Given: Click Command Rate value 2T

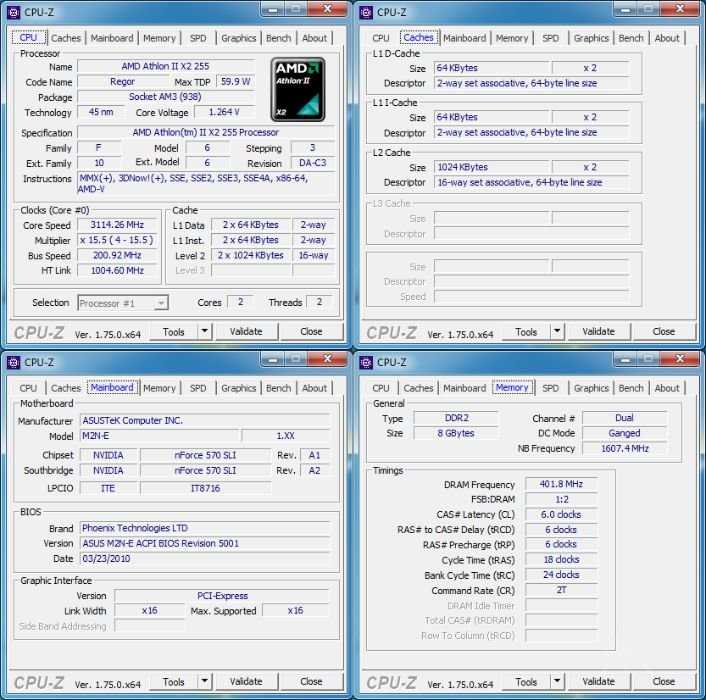Looking at the screenshot, I should [x=561, y=590].
